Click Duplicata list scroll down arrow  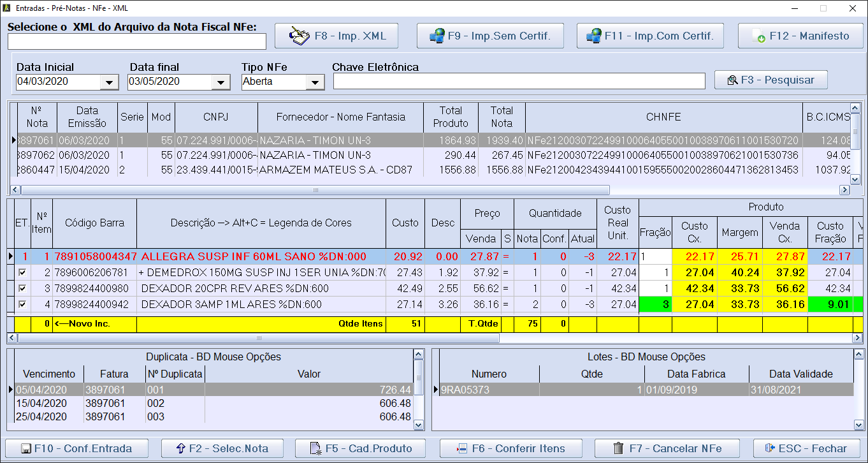tap(419, 425)
